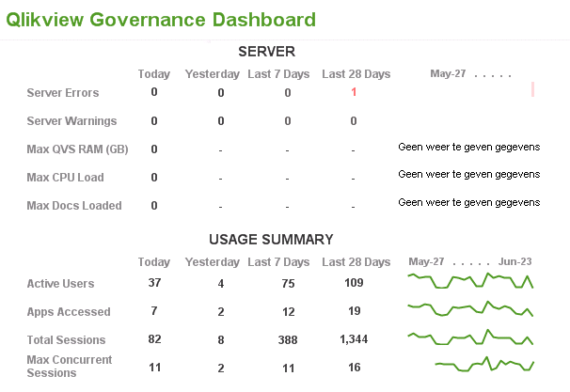Click Server Warnings Last 28 Days value
570x392 pixels.
coord(354,120)
